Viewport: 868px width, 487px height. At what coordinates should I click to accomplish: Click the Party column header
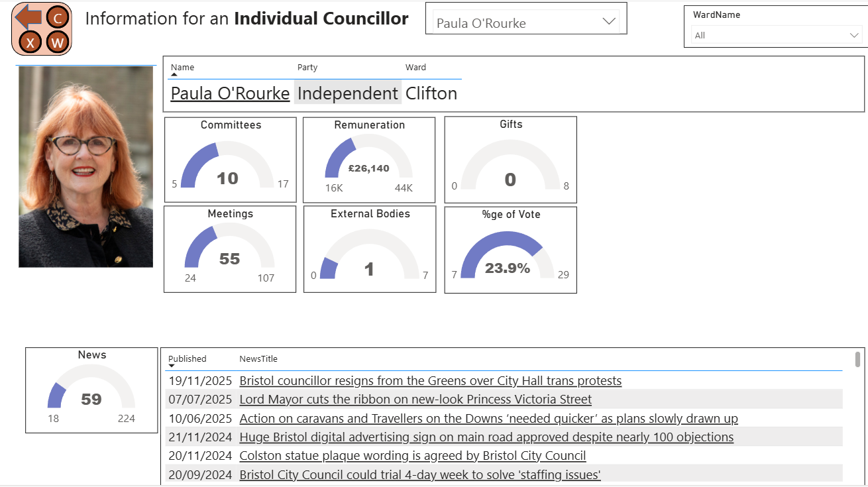(x=307, y=68)
